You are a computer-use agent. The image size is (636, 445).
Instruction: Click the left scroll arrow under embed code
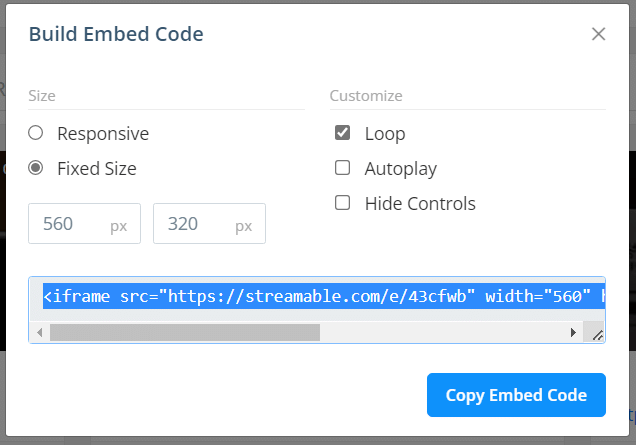click(x=39, y=333)
